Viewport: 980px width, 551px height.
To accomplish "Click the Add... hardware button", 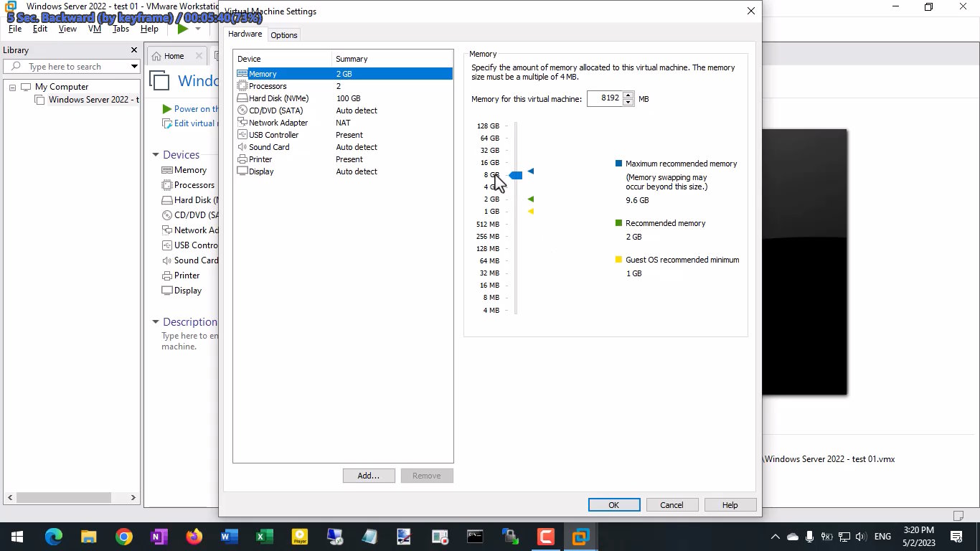I will (369, 476).
